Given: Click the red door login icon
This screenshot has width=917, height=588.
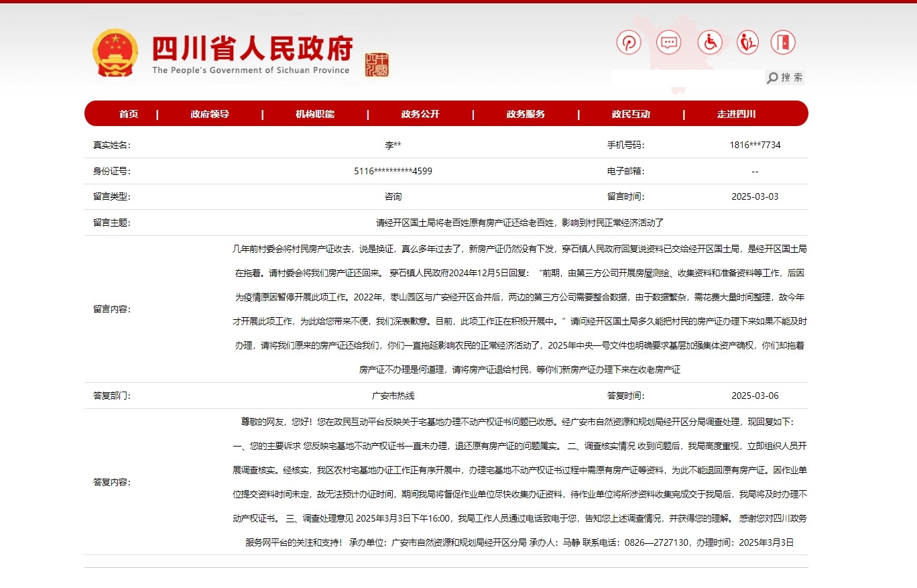Looking at the screenshot, I should click(x=783, y=43).
